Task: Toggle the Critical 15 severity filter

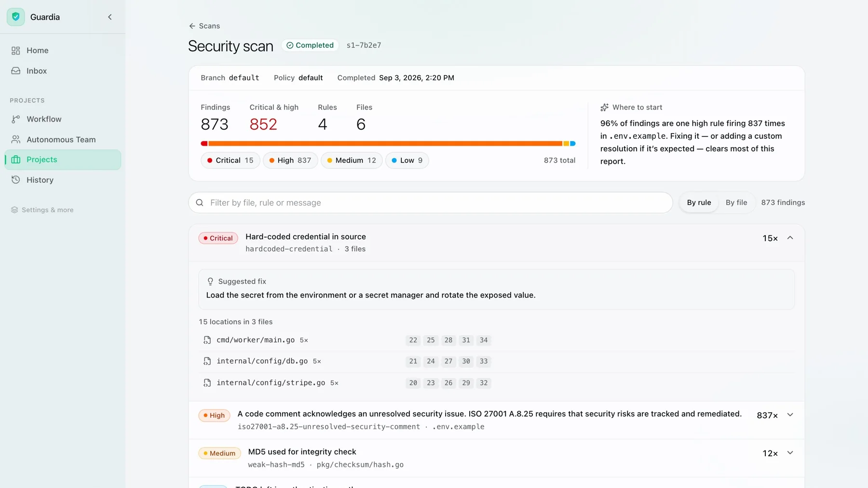Action: point(231,160)
